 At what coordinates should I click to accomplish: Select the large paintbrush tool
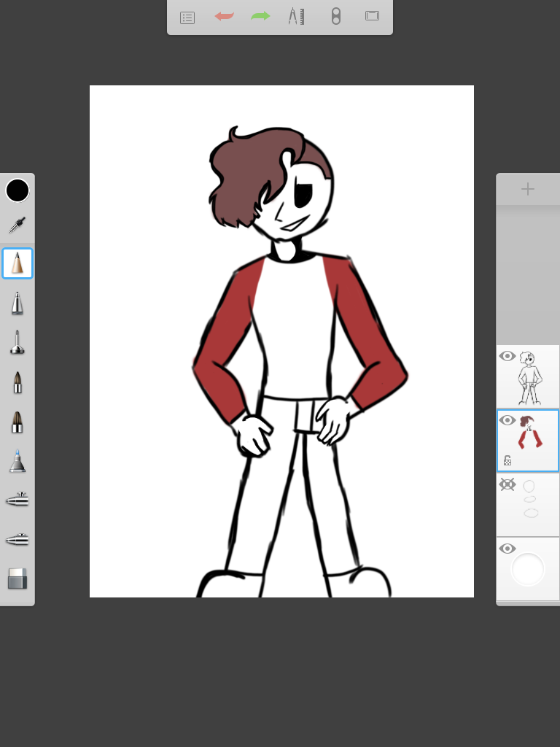(17, 421)
